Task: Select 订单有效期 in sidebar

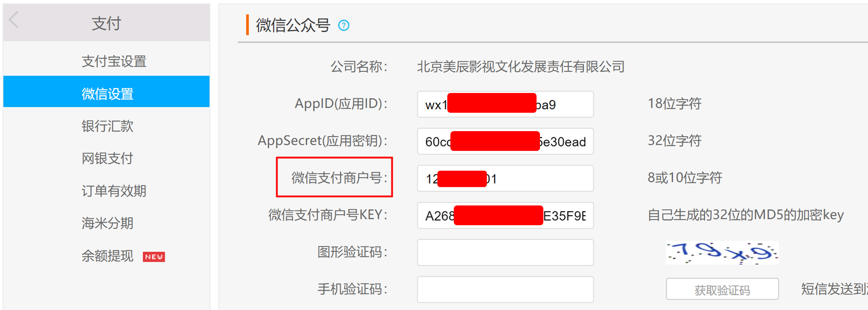Action: (114, 191)
